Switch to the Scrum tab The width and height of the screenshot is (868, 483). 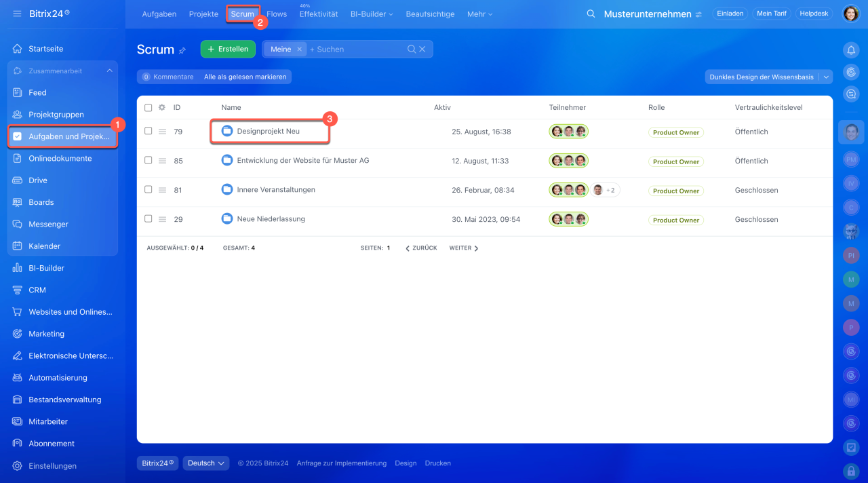243,14
